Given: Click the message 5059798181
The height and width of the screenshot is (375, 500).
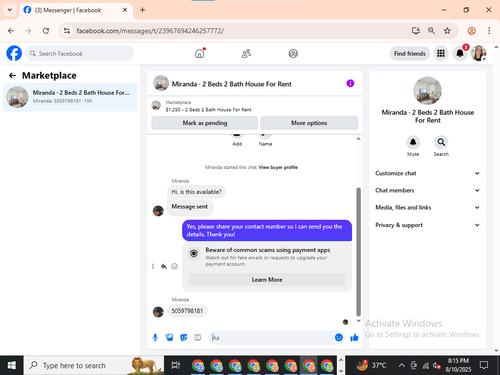Looking at the screenshot, I should (187, 311).
